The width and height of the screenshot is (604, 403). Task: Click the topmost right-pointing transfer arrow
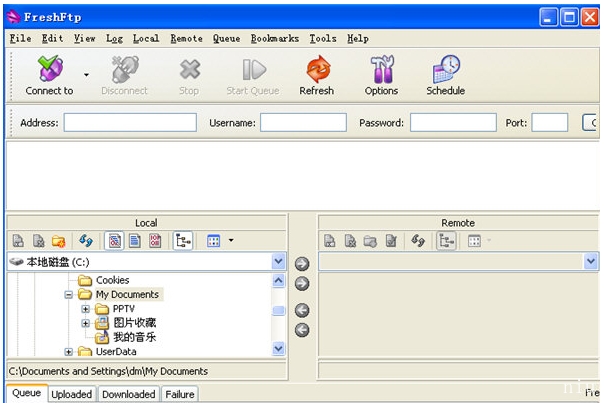click(302, 264)
